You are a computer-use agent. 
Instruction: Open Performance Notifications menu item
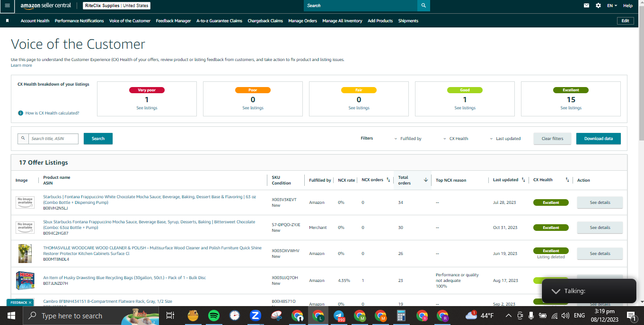coord(79,21)
